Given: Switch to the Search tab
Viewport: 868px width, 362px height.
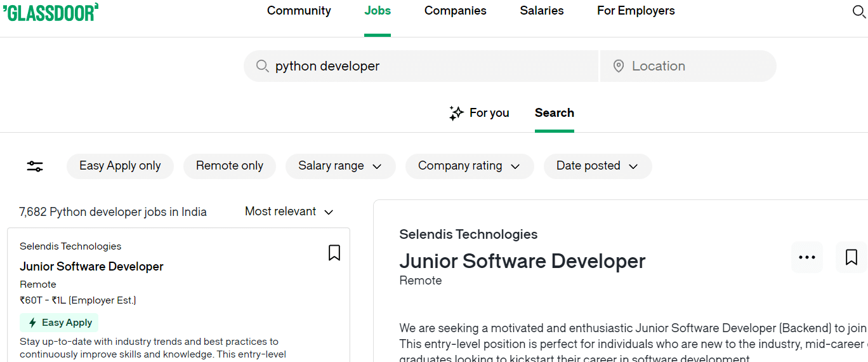Looking at the screenshot, I should point(554,113).
